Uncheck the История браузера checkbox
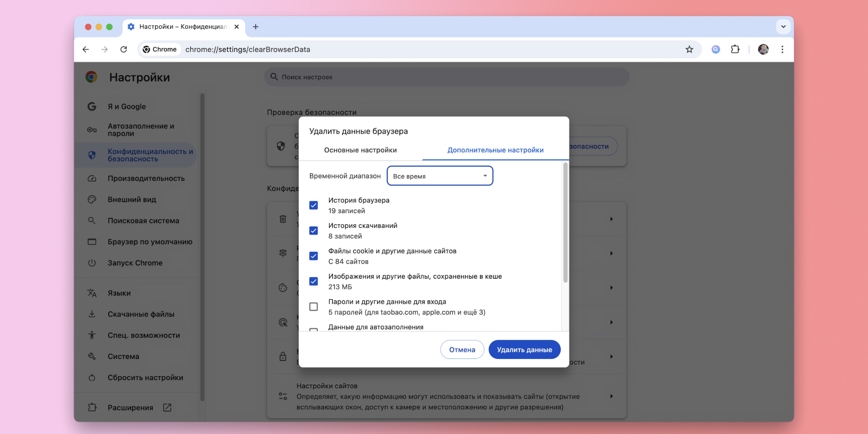868x434 pixels. [x=313, y=205]
